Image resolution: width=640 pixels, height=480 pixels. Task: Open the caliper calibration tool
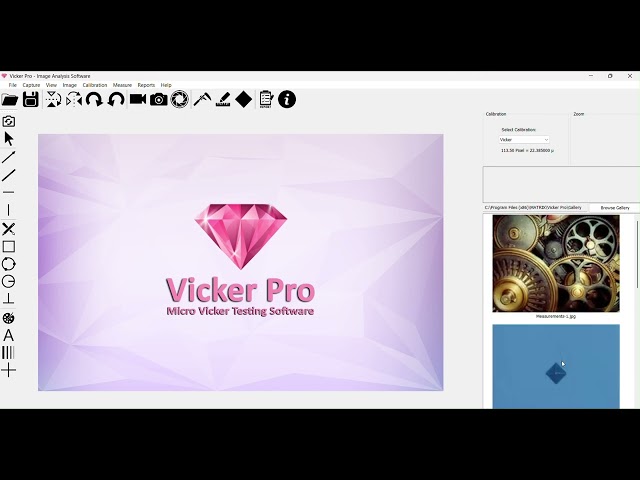click(x=202, y=100)
